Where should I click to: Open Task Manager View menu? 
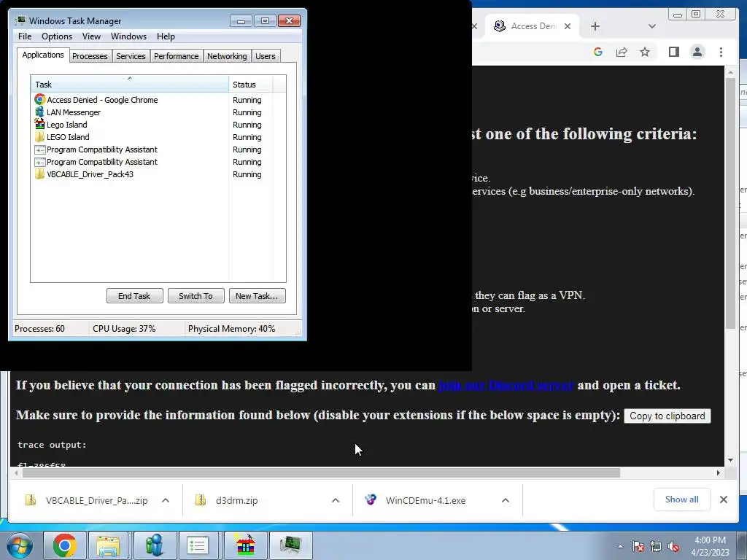coord(91,36)
